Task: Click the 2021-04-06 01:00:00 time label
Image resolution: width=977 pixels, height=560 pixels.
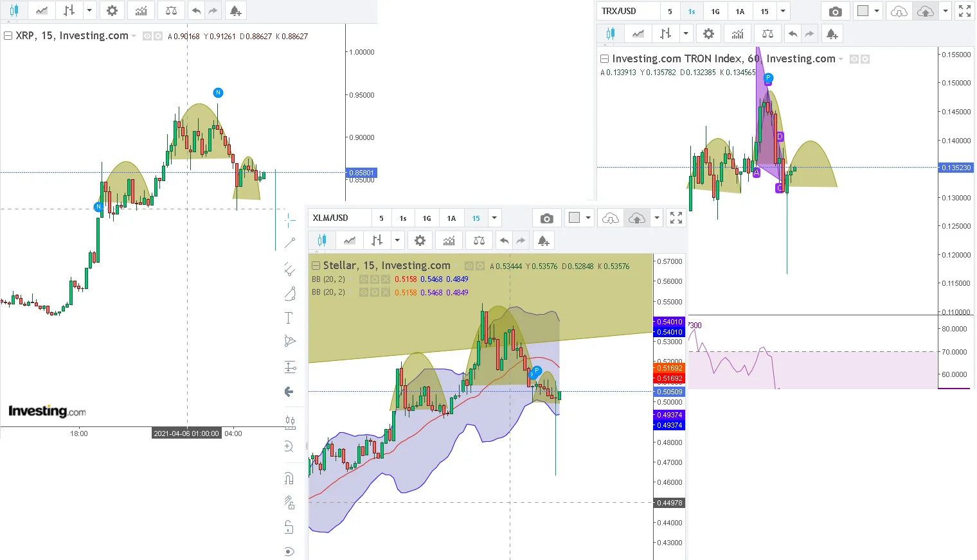Action: click(186, 433)
